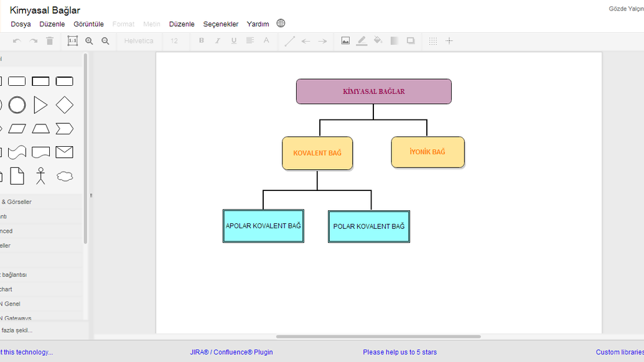Pick the diamond shape in the sidebar

click(x=64, y=104)
